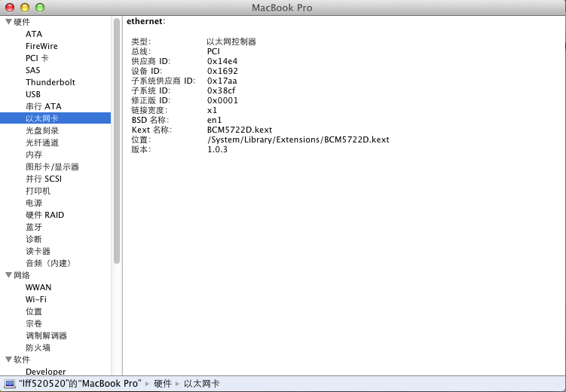Select ATA in hardware list
The width and height of the screenshot is (566, 392).
pyautogui.click(x=34, y=34)
